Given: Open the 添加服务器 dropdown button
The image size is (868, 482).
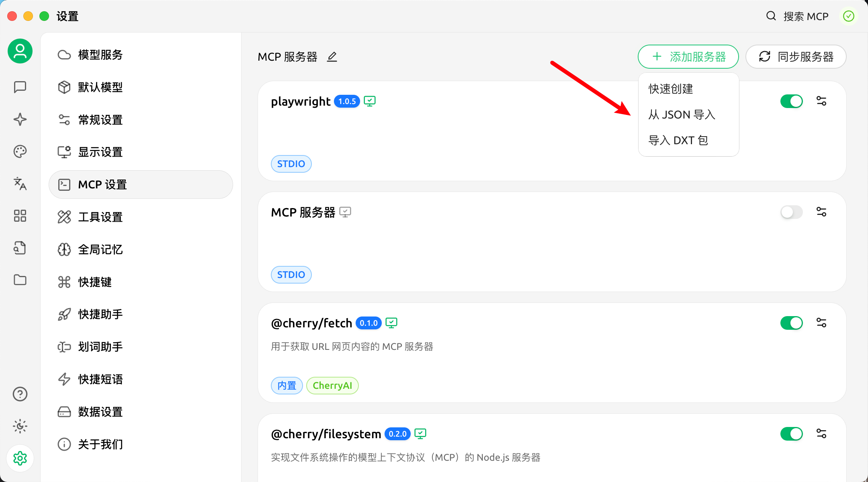Looking at the screenshot, I should [688, 57].
